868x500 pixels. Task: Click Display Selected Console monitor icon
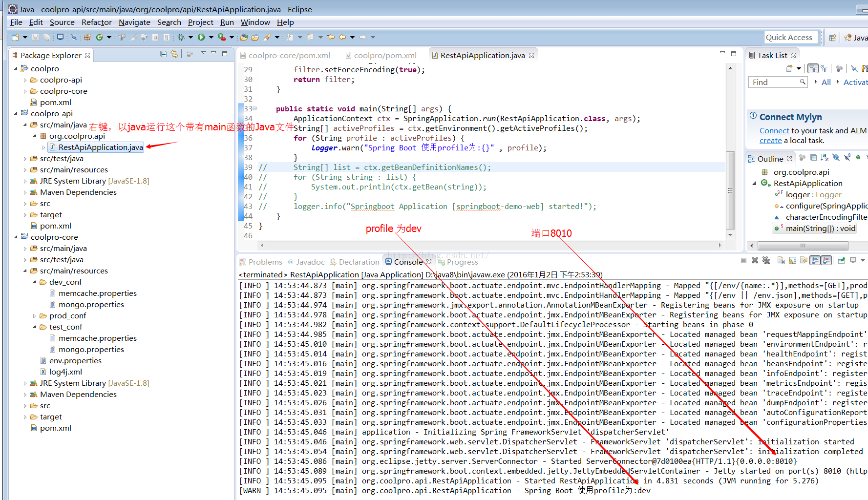853,261
